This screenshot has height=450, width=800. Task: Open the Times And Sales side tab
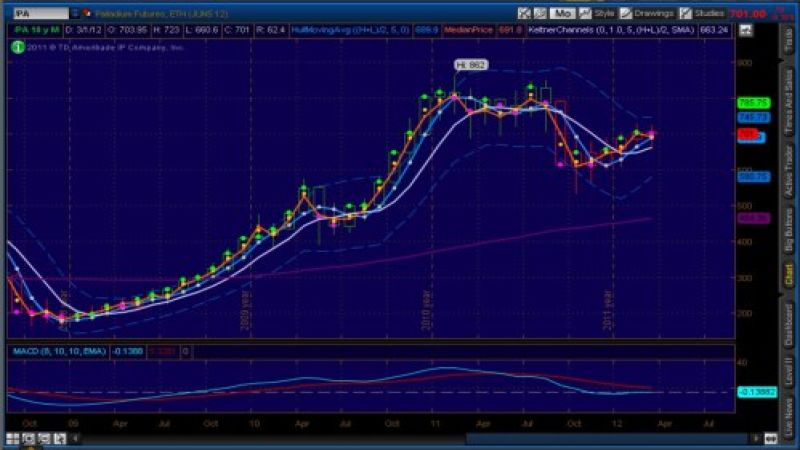(x=789, y=102)
